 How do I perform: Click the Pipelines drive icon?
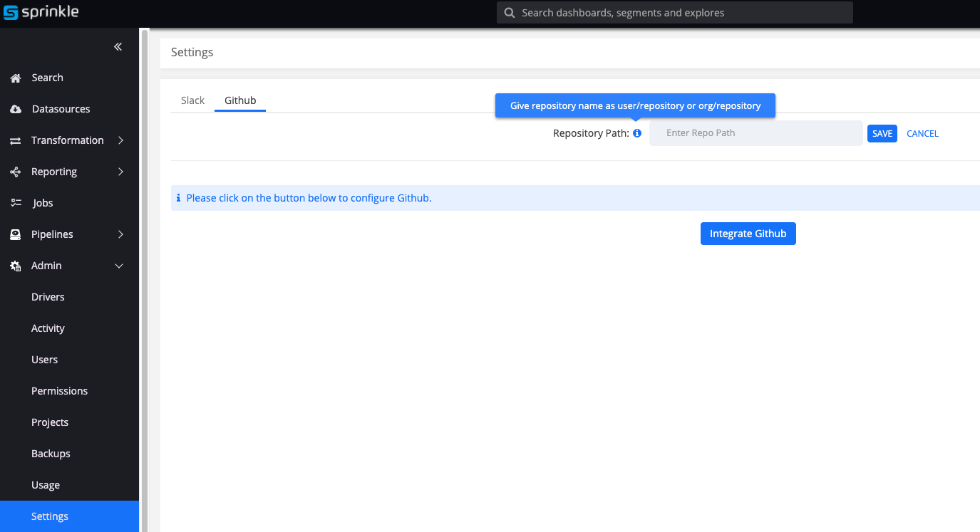click(x=15, y=234)
